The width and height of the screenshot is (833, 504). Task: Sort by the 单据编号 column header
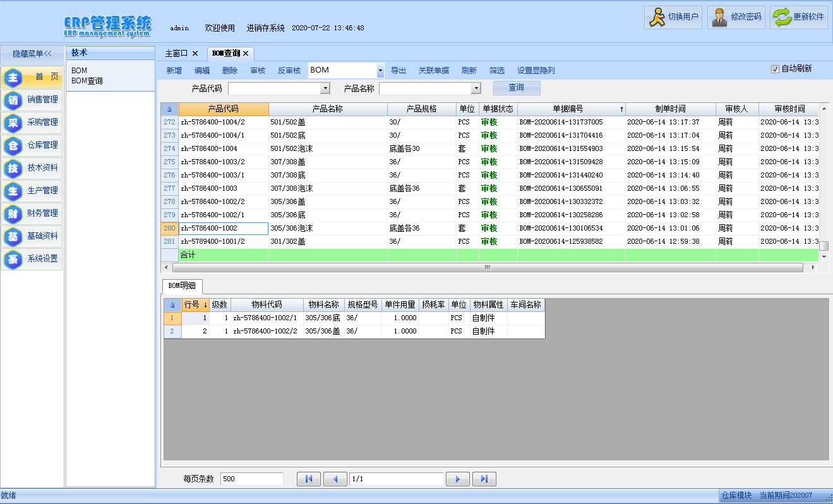pyautogui.click(x=572, y=109)
